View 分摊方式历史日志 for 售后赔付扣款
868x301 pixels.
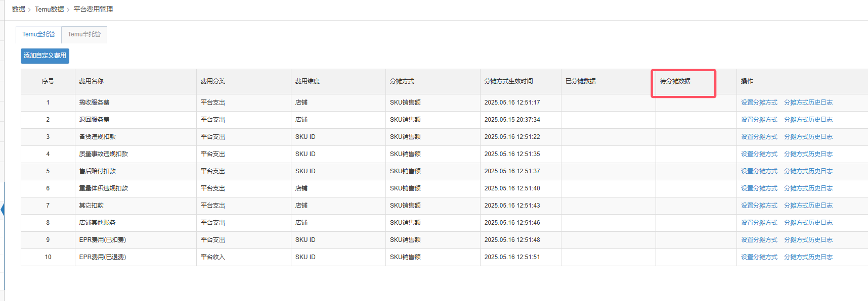pyautogui.click(x=808, y=171)
